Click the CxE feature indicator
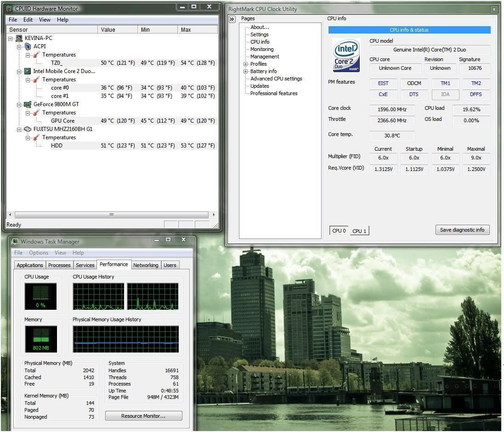The width and height of the screenshot is (504, 432). point(383,94)
